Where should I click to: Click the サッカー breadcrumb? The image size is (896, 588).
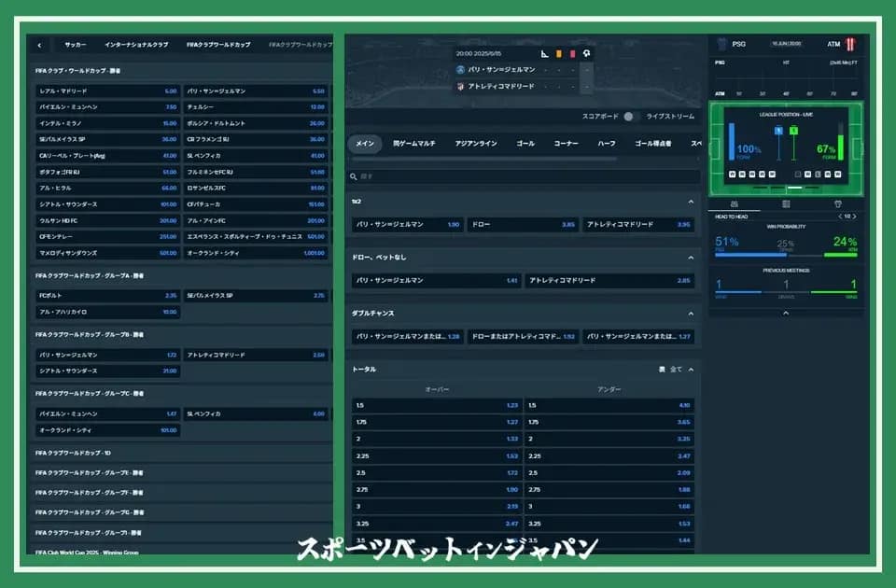click(x=76, y=45)
